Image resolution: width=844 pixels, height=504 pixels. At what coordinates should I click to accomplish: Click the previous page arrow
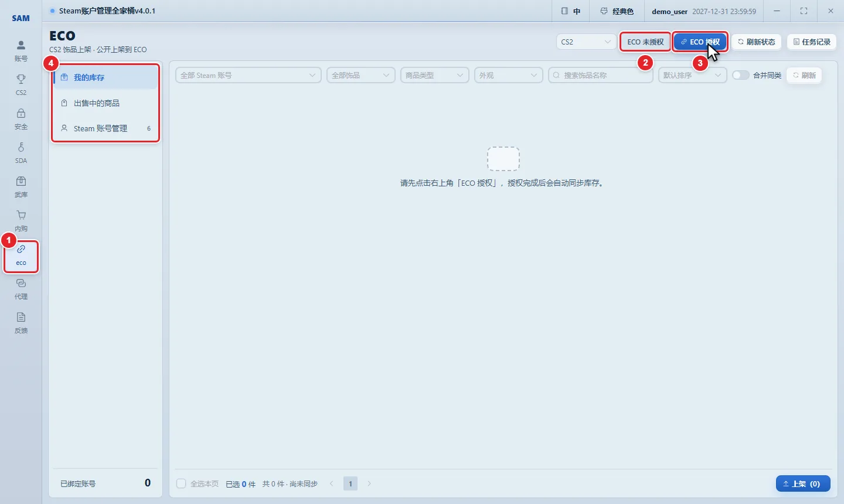coord(332,483)
